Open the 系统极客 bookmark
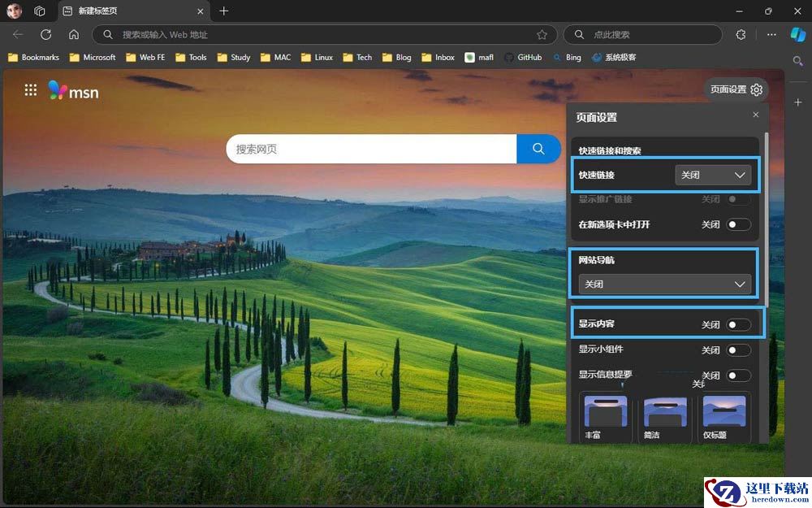 [614, 58]
